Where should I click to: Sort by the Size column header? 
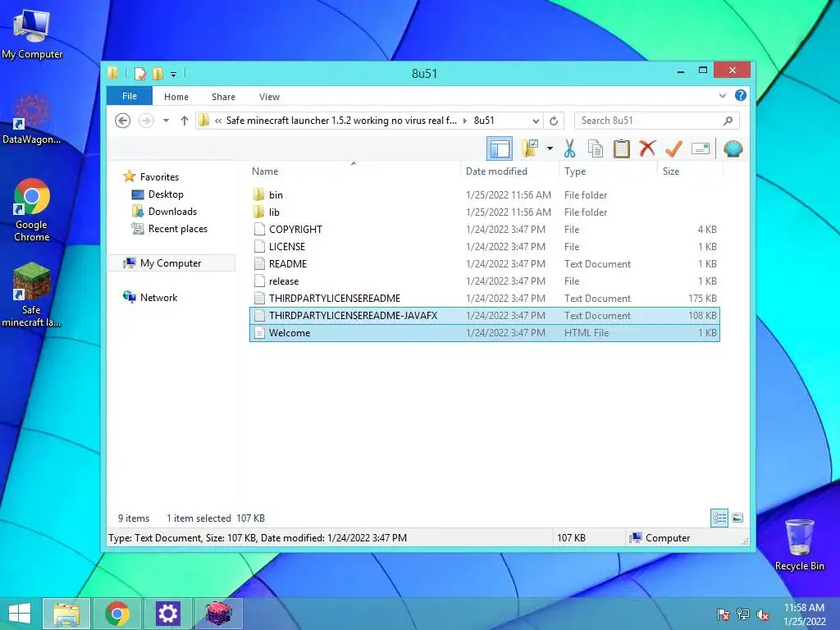coord(690,171)
